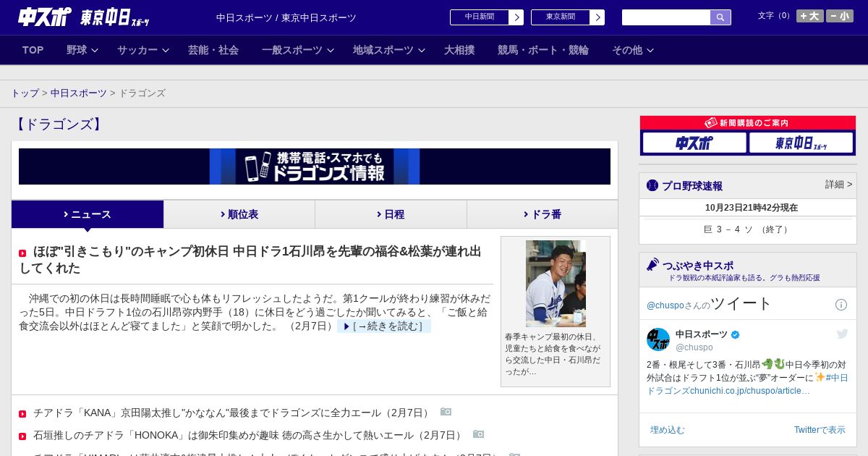Expand the 地域スポーツ dropdown chevron
Image resolution: width=868 pixels, height=456 pixels.
pos(422,51)
